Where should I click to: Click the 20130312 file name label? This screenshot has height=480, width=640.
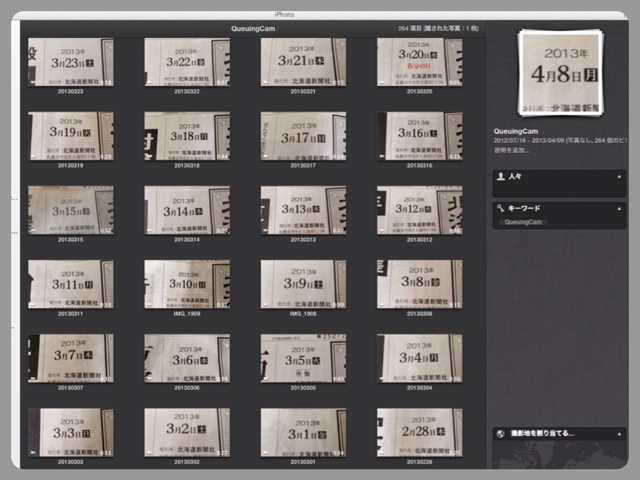(x=420, y=240)
